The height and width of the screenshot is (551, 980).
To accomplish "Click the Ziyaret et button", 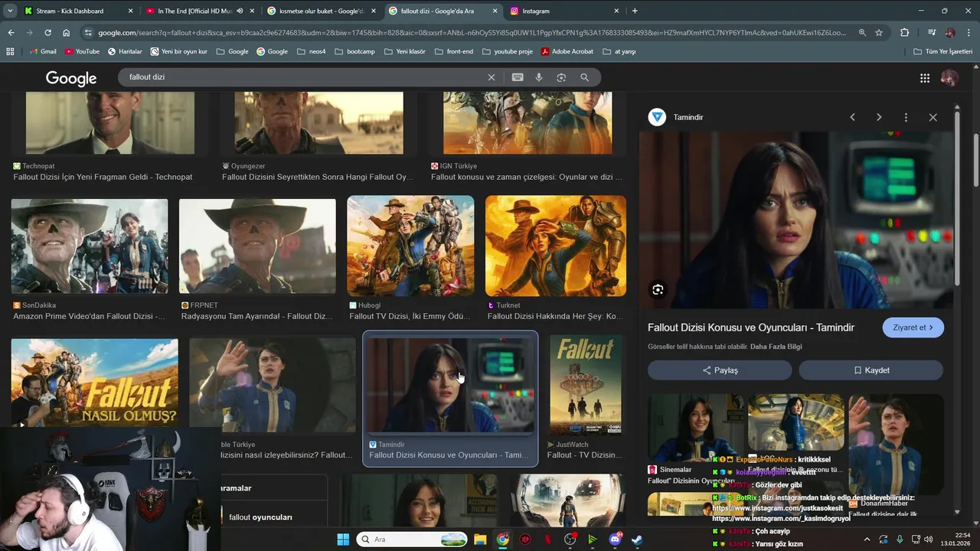I will click(x=913, y=328).
